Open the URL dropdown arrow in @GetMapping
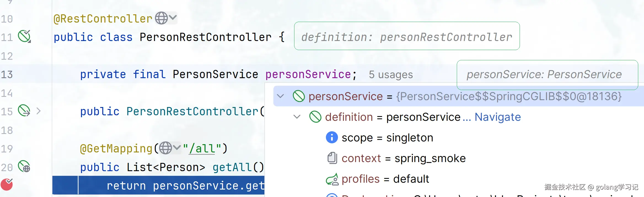 pos(177,148)
